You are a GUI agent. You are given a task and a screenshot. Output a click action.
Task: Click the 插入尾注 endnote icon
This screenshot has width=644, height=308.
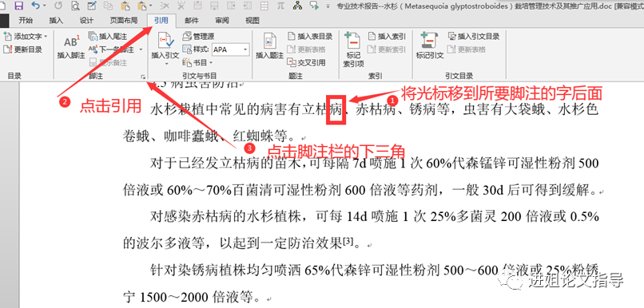(x=93, y=37)
